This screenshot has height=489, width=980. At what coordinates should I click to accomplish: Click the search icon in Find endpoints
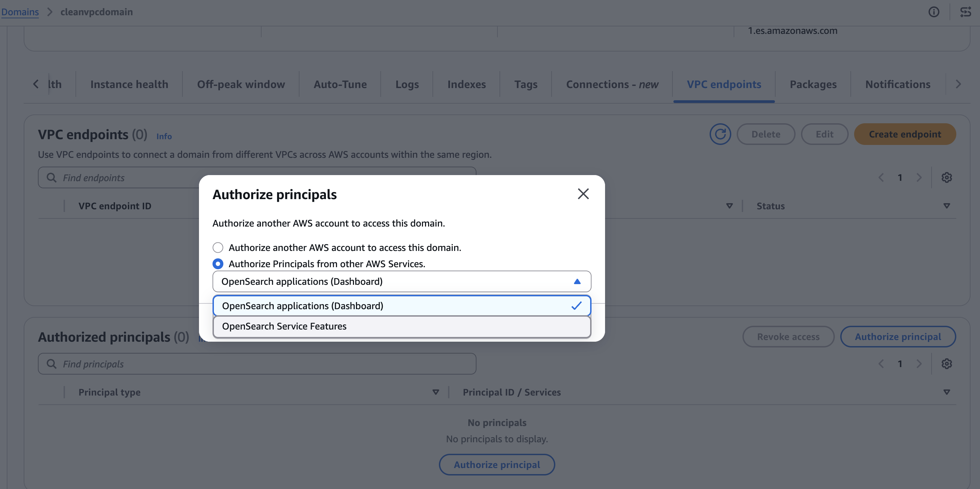(x=51, y=177)
